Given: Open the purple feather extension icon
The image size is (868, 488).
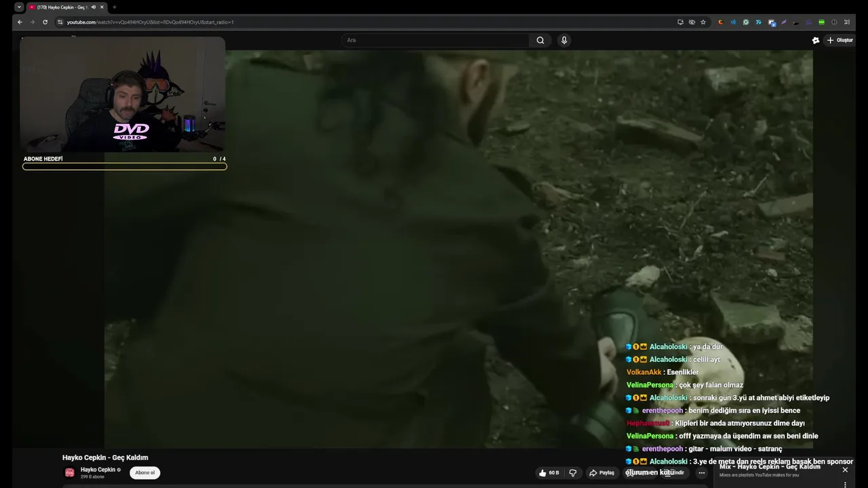Looking at the screenshot, I should 784,22.
